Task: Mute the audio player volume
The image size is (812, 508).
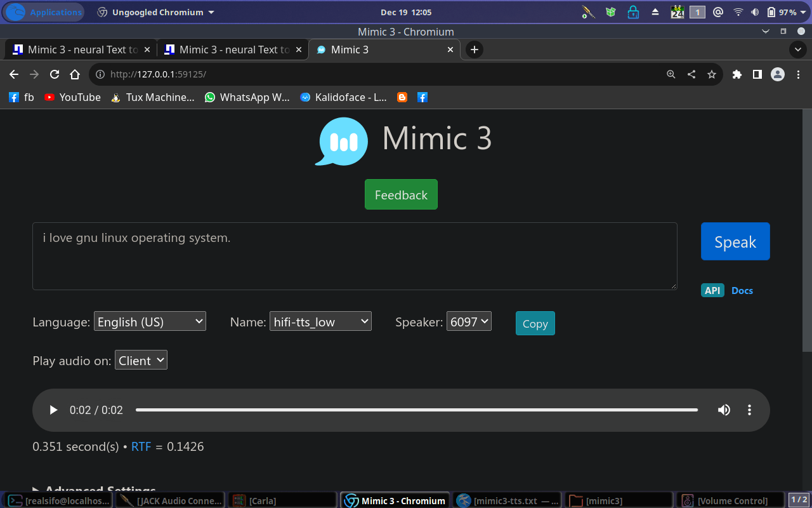Action: (724, 410)
